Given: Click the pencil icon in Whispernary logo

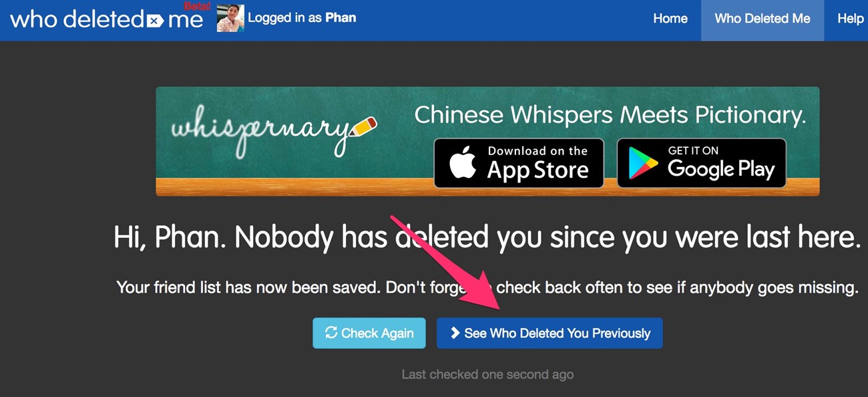Looking at the screenshot, I should click(x=363, y=126).
